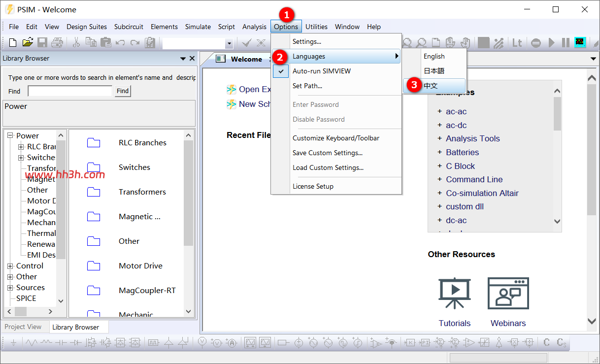Select 中文 language option

pos(434,85)
